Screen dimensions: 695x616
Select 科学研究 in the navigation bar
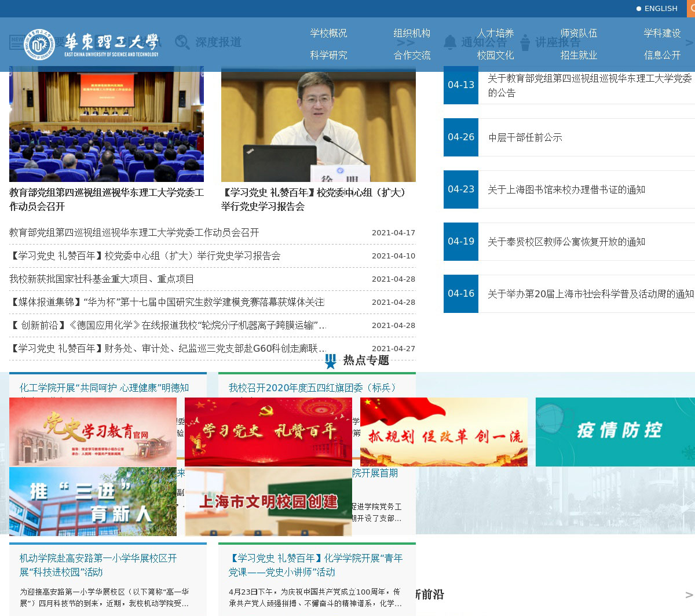(328, 56)
